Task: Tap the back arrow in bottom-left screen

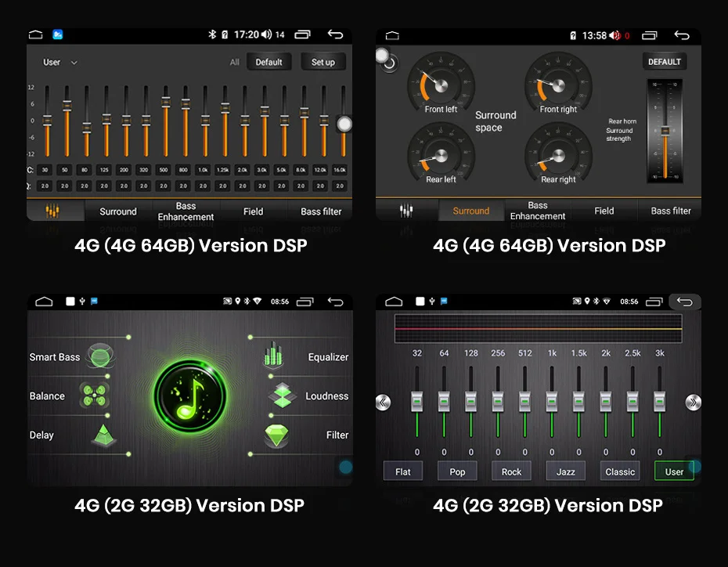Action: pyautogui.click(x=335, y=302)
